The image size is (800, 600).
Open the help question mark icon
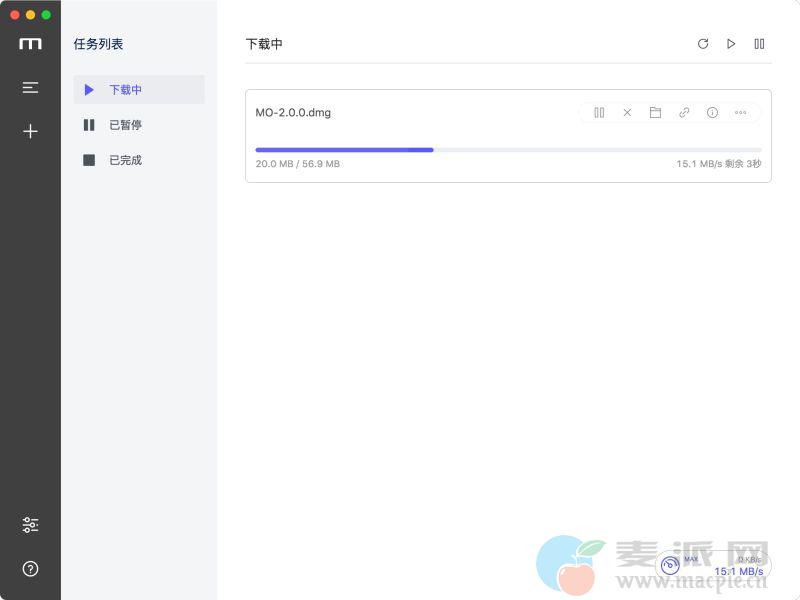[30, 569]
